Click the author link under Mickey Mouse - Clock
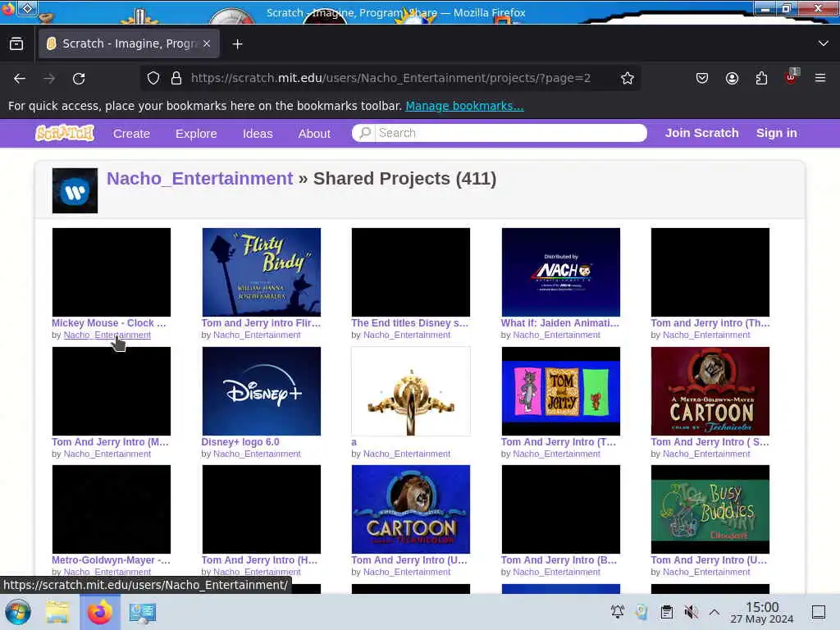Screen dimensions: 840x630 [x=107, y=335]
